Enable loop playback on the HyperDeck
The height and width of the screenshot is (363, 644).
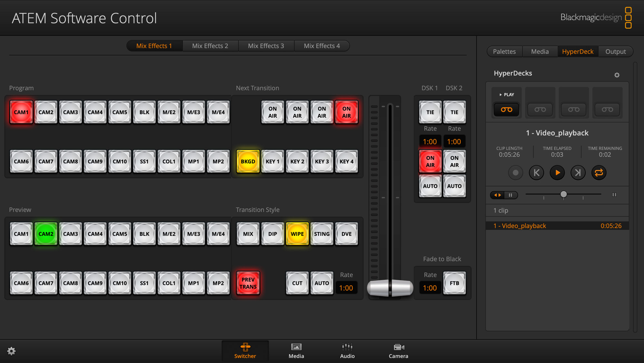(599, 172)
